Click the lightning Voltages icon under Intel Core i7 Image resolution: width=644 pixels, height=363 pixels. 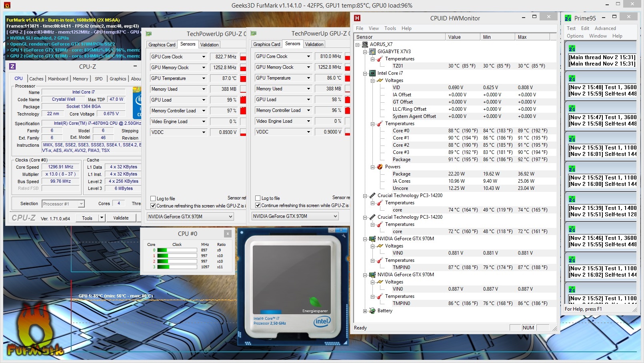pyautogui.click(x=380, y=80)
